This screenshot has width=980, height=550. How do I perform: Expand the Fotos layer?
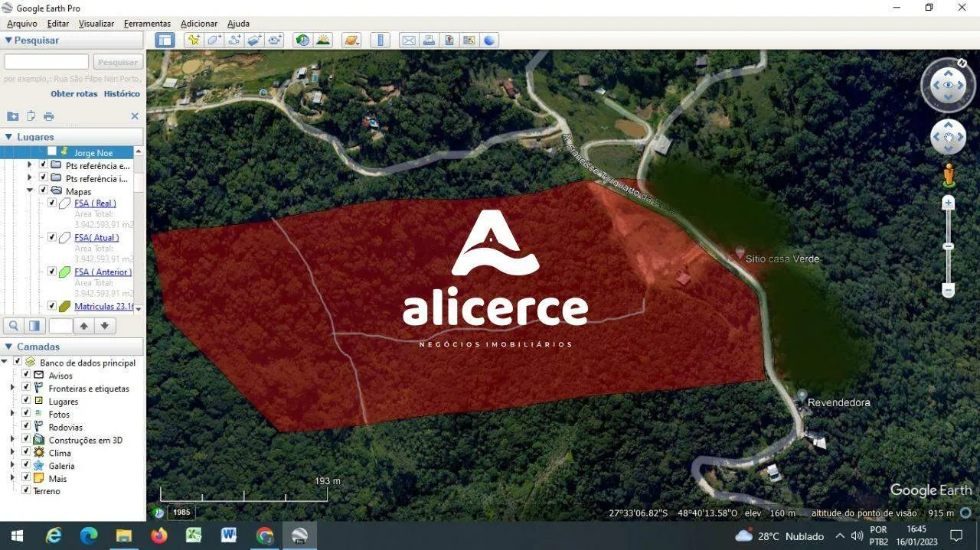(12, 414)
